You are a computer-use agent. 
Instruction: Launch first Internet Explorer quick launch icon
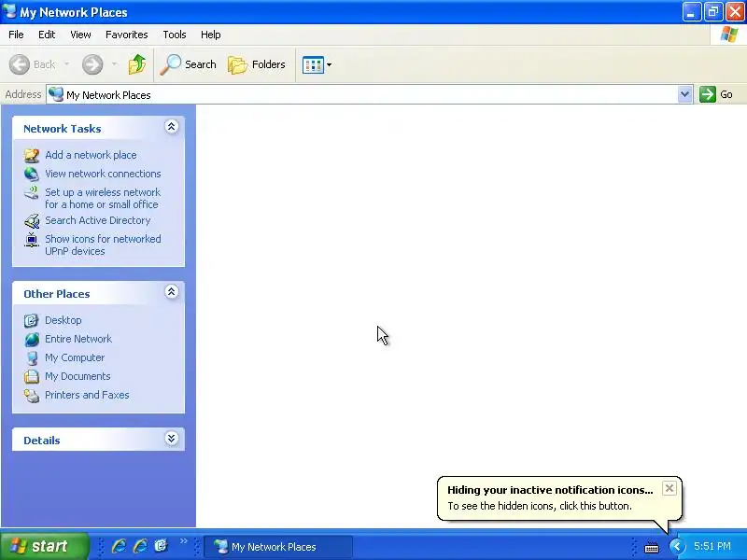tap(119, 546)
